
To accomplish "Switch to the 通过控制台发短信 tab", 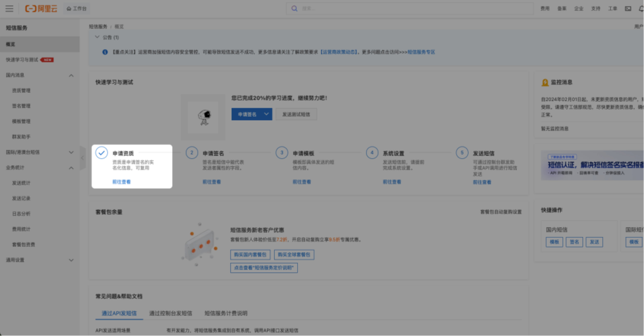I will [x=170, y=313].
